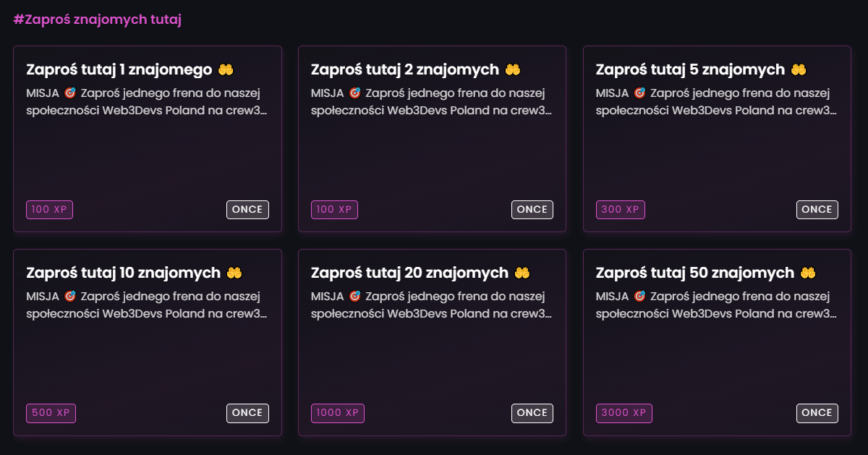Image resolution: width=868 pixels, height=455 pixels.
Task: Click the handshake emoji next to 'Zaproś tutaj 5 znajomych'
Action: click(798, 69)
